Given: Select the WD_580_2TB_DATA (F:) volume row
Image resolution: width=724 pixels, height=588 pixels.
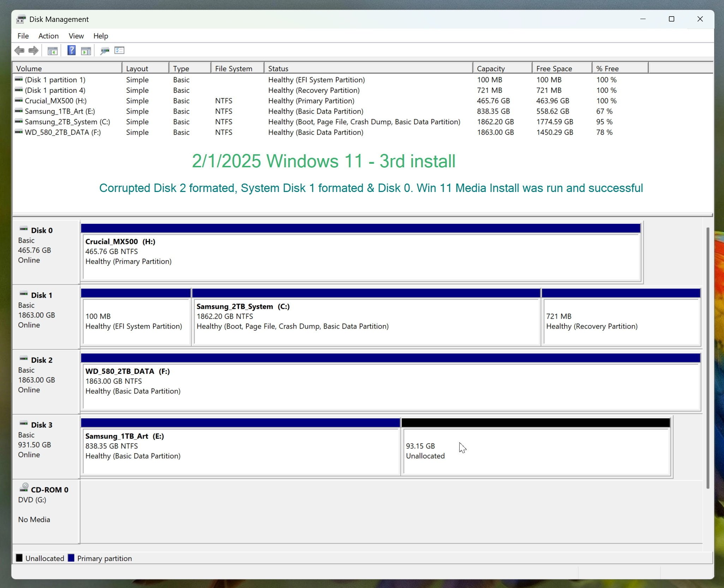Looking at the screenshot, I should point(62,132).
